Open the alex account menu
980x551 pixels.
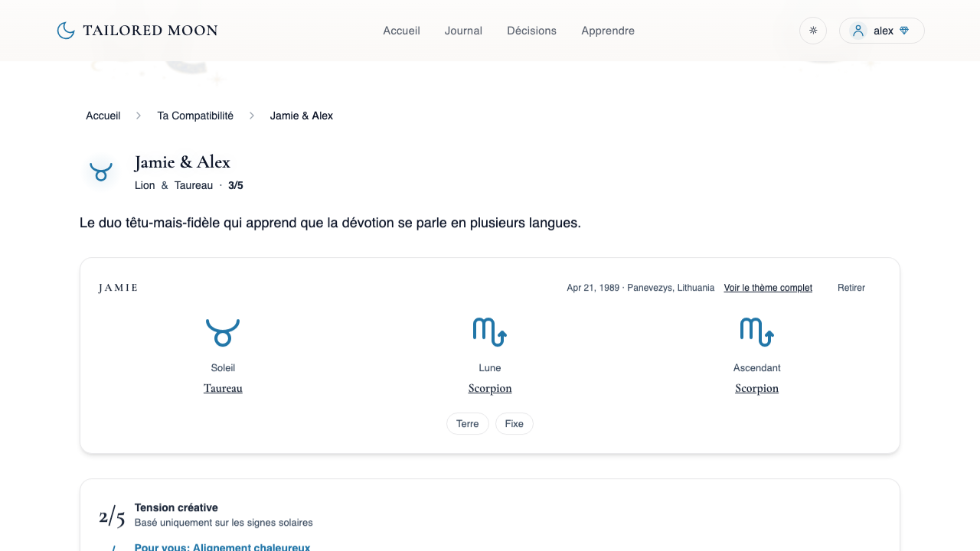pyautogui.click(x=882, y=31)
